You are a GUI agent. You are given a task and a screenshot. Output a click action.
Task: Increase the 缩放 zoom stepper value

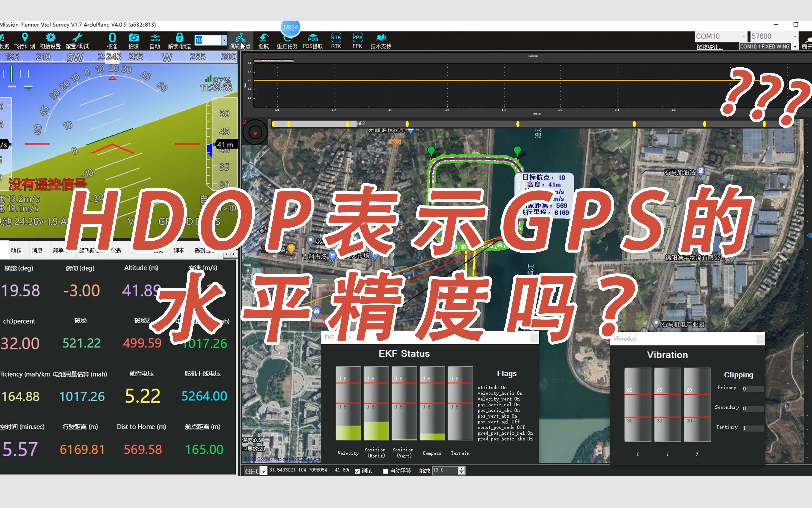coord(462,469)
